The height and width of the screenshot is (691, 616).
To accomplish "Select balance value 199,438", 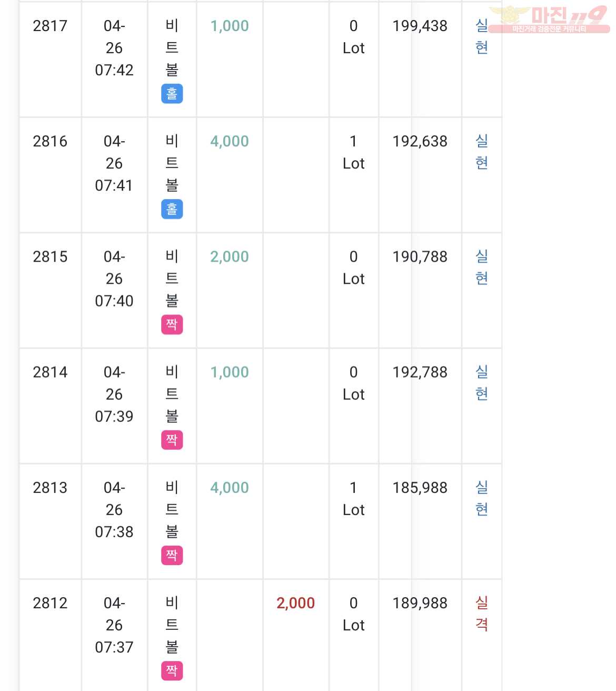I will [x=420, y=26].
